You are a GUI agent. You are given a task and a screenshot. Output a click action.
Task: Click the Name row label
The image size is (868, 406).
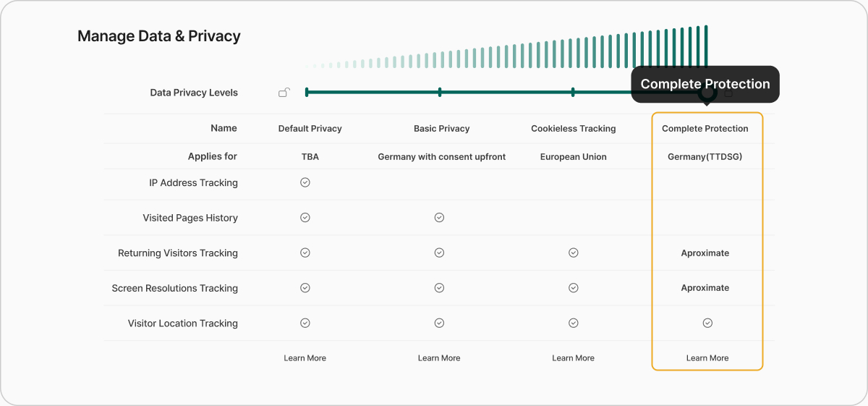[224, 128]
